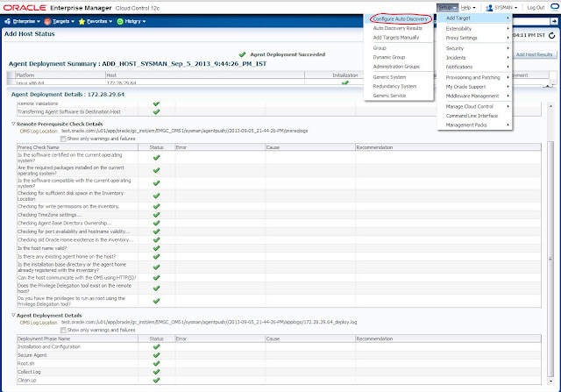Select Add Targets Manually menu entry
The height and width of the screenshot is (392, 561).
[395, 37]
